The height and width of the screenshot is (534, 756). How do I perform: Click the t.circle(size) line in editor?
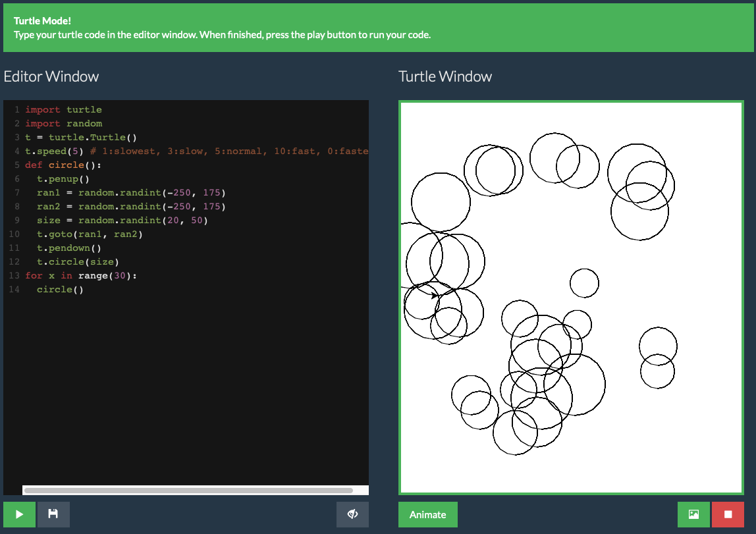(x=78, y=262)
